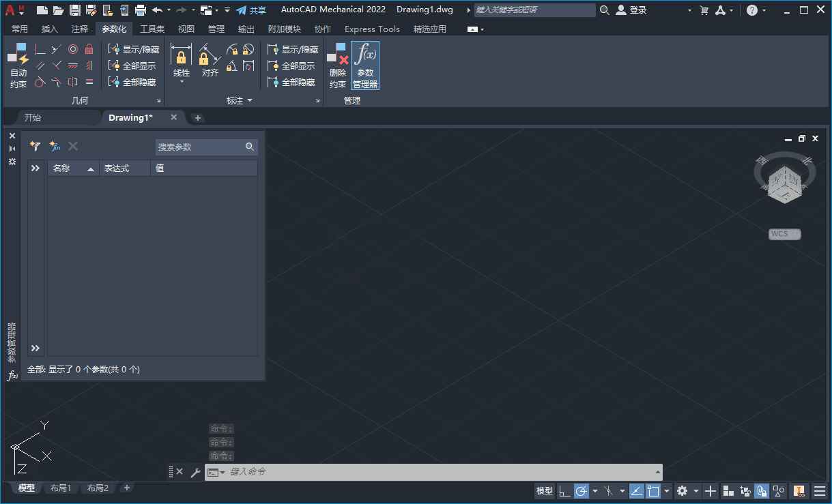Screen dimensions: 832x504
Task: Click the 模型 button in the status bar
Action: (x=545, y=491)
